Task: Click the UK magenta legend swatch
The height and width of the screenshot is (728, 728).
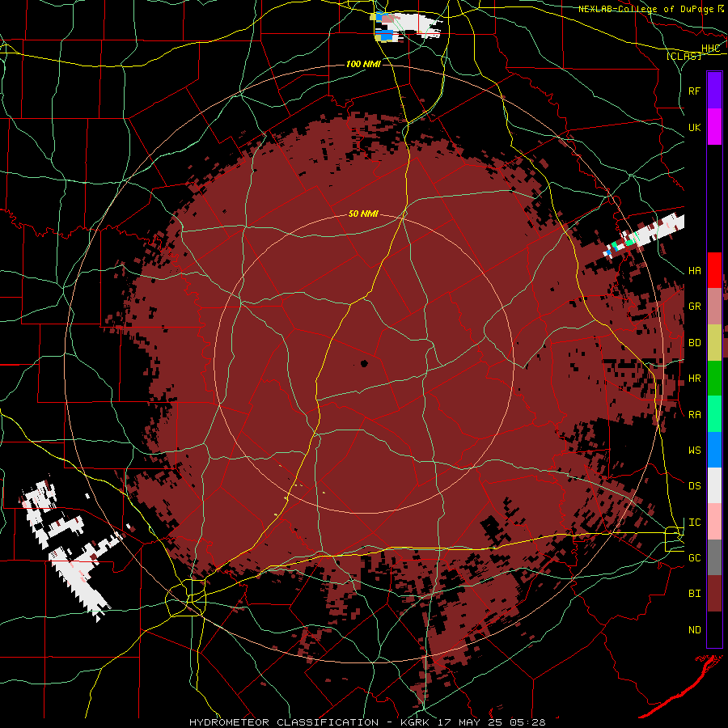Action: point(714,127)
